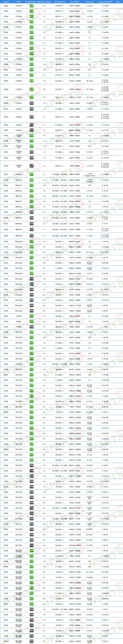The width and height of the screenshot is (123, 644).
Task: Click the Rodzaj paliwa column header
Action: click(31, 2)
